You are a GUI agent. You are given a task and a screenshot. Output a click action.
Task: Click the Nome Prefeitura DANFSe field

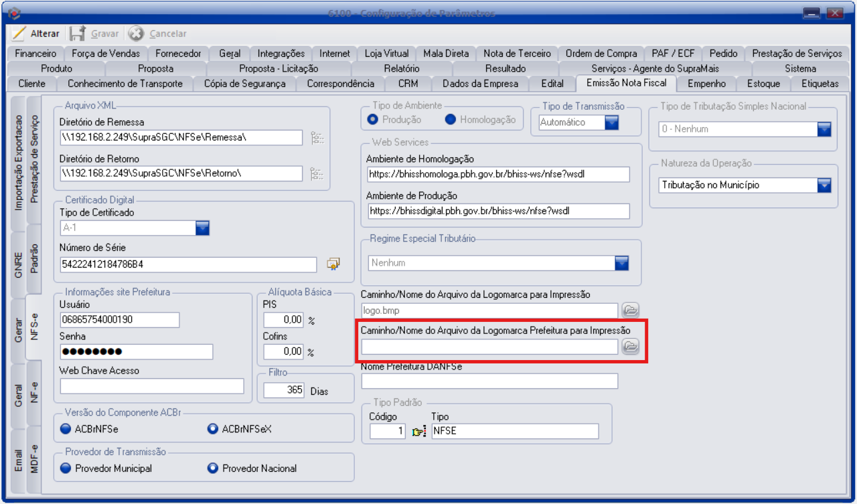pyautogui.click(x=489, y=382)
